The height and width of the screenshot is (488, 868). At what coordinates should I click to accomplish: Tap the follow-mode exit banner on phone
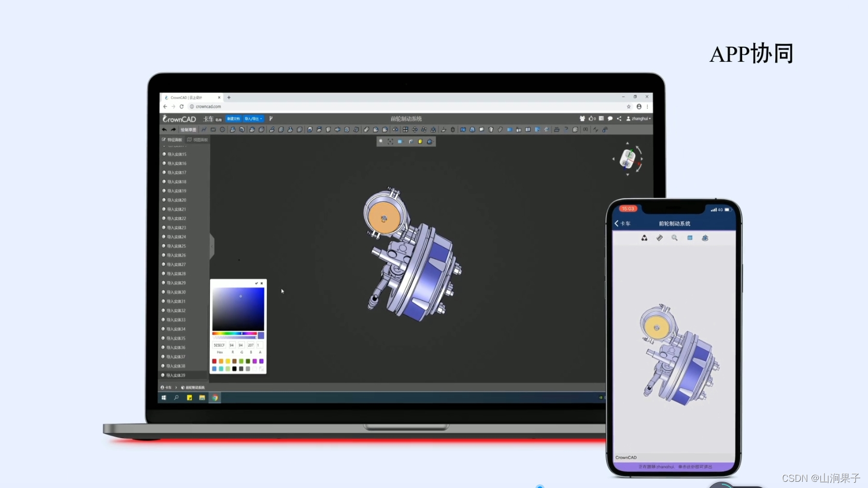(675, 467)
